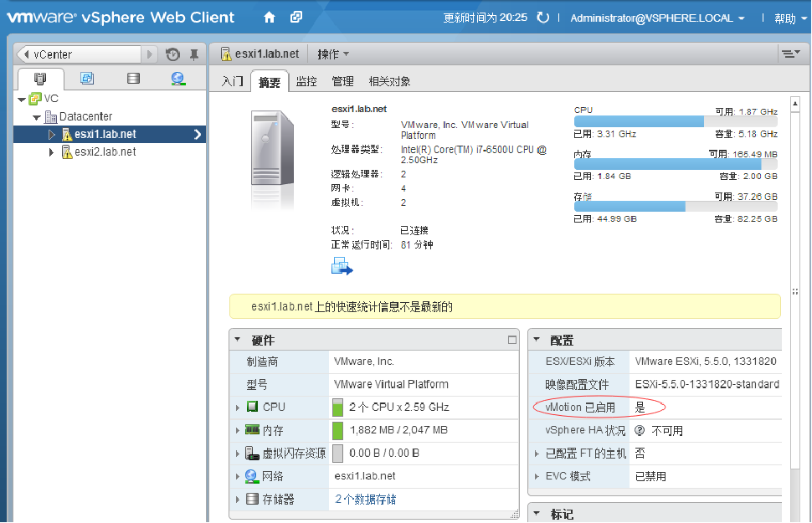Open the recent history clock icon
The height and width of the screenshot is (523, 812).
click(x=172, y=54)
